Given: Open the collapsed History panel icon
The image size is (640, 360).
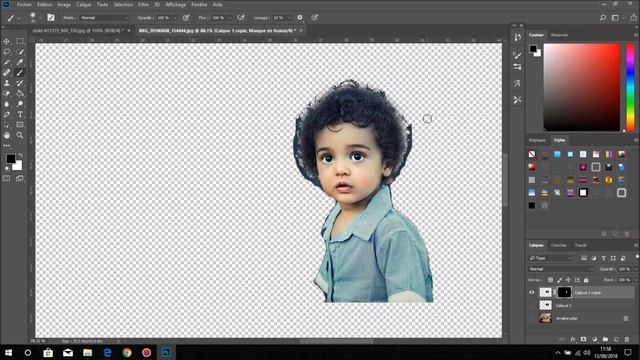Looking at the screenshot, I should (x=518, y=38).
